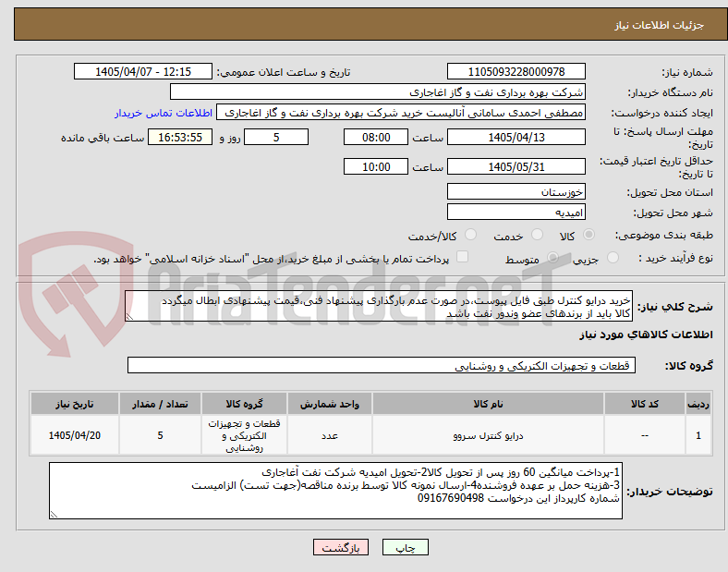Click the تاریخ نیاز column header

(74, 404)
